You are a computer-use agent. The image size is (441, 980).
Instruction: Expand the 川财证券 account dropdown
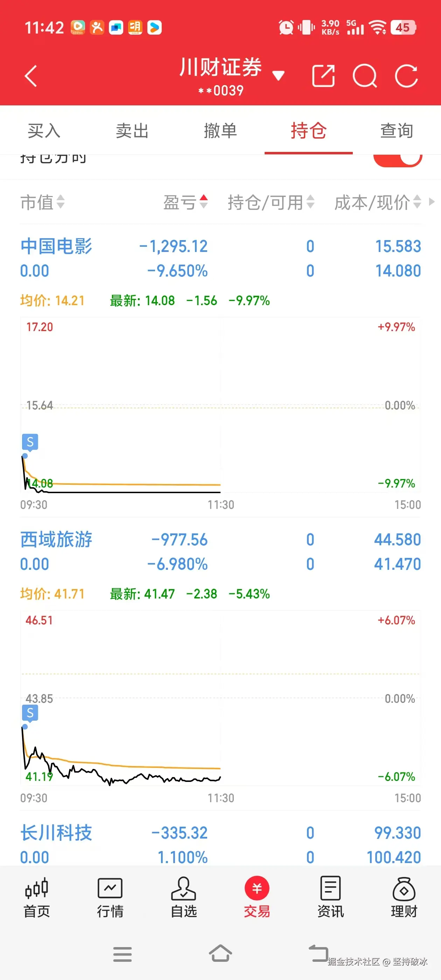click(279, 76)
